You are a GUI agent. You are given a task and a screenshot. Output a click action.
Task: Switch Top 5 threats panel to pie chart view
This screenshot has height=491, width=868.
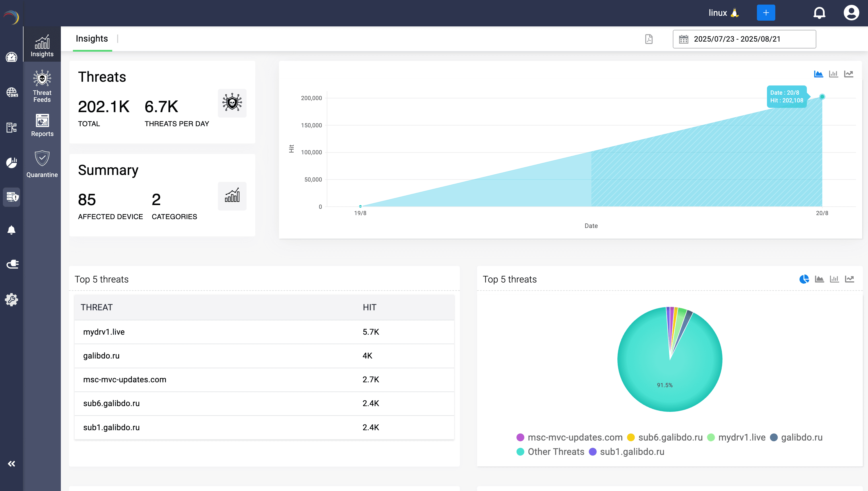tap(804, 279)
